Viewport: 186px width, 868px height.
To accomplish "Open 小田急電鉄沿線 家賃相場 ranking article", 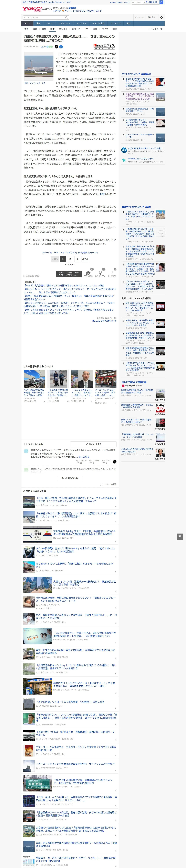I will pos(83,782).
